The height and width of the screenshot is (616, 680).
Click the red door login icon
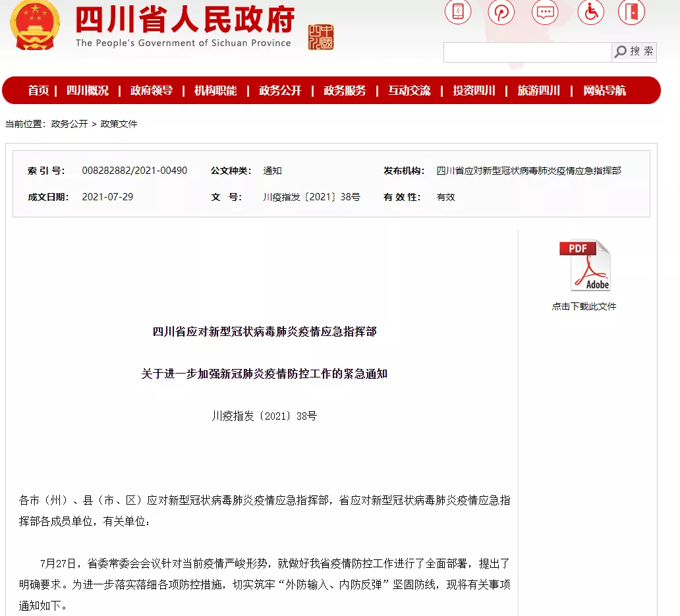click(x=631, y=12)
